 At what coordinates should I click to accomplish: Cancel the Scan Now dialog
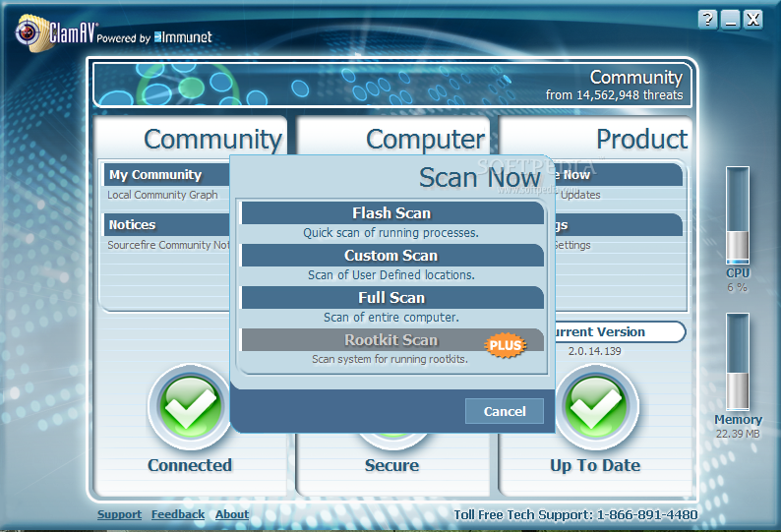click(504, 411)
